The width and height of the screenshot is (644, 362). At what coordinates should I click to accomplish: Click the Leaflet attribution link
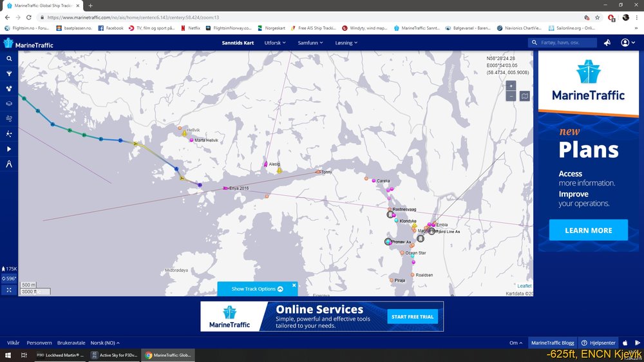[524, 286]
